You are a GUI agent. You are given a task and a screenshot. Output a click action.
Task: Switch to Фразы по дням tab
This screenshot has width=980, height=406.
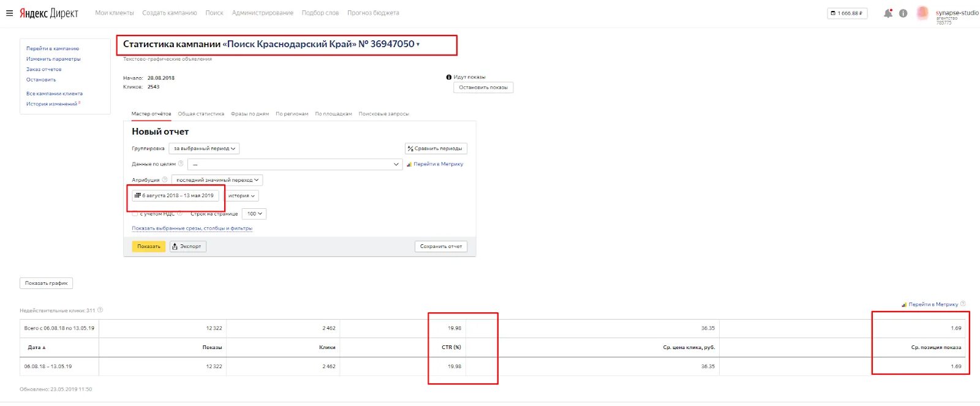(250, 114)
